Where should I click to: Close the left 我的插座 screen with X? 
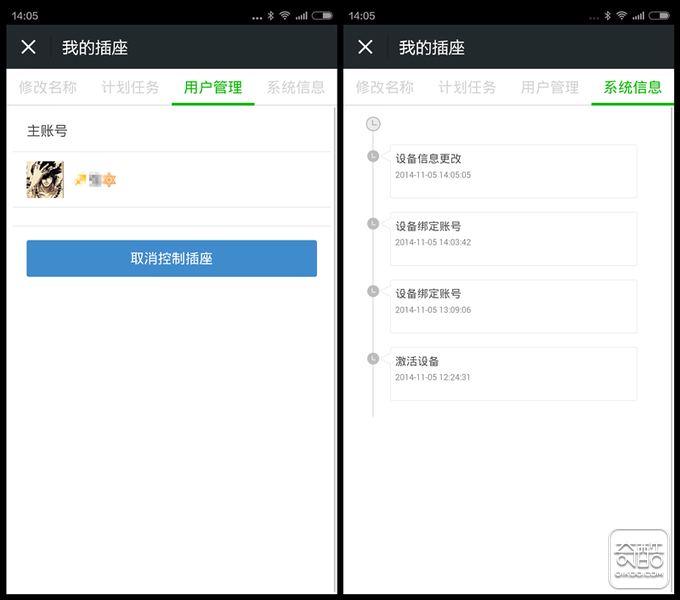(28, 47)
